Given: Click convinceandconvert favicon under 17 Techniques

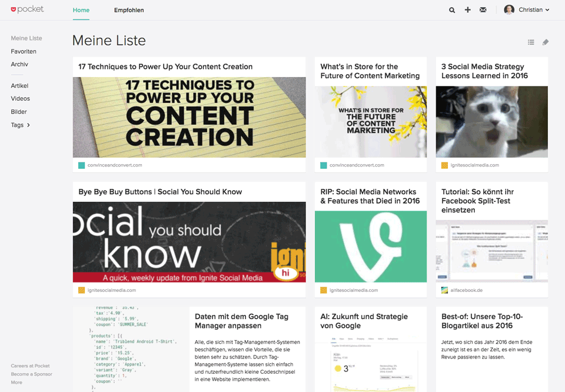Looking at the screenshot, I should (x=82, y=165).
